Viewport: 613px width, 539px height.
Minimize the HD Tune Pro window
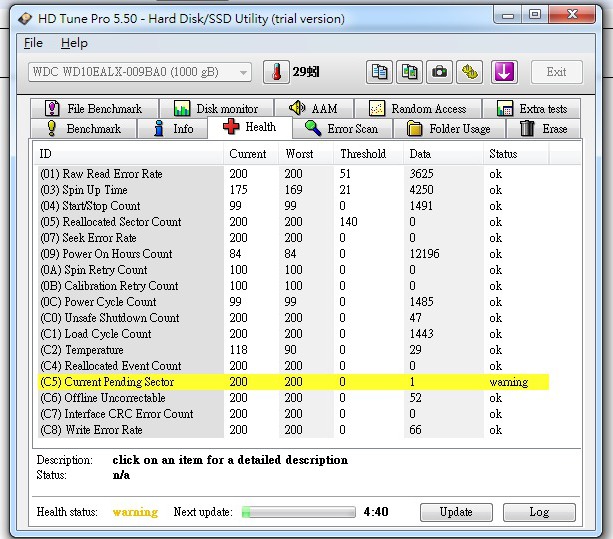click(508, 15)
